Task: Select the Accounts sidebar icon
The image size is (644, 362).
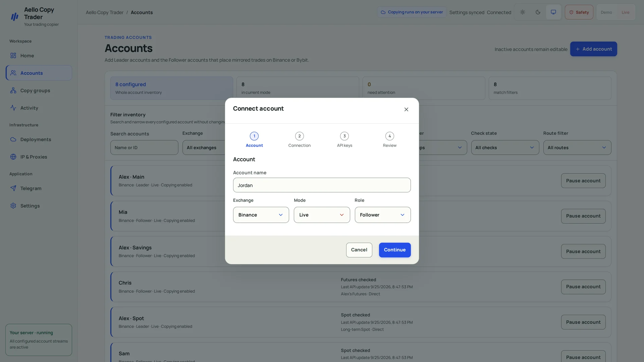Action: 13,73
